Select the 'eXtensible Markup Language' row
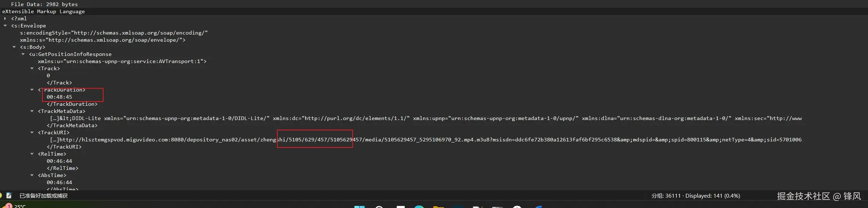868x208 pixels. pos(44,11)
